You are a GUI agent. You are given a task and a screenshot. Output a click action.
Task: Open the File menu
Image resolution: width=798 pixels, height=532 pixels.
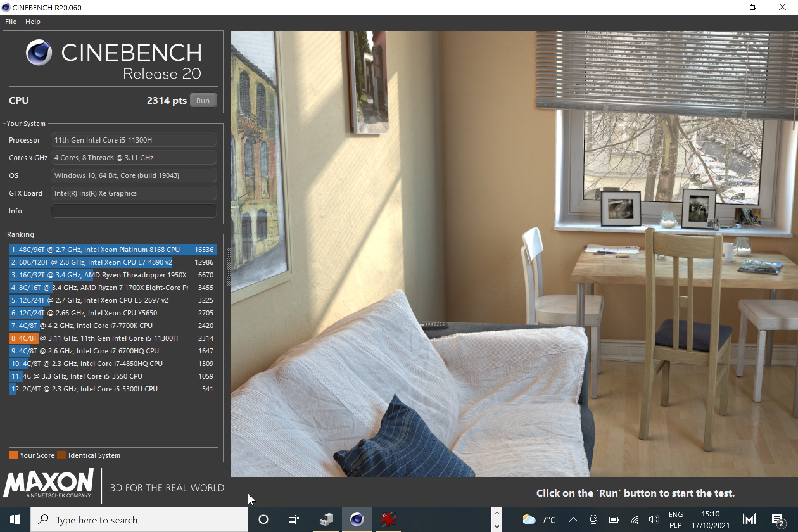point(10,22)
